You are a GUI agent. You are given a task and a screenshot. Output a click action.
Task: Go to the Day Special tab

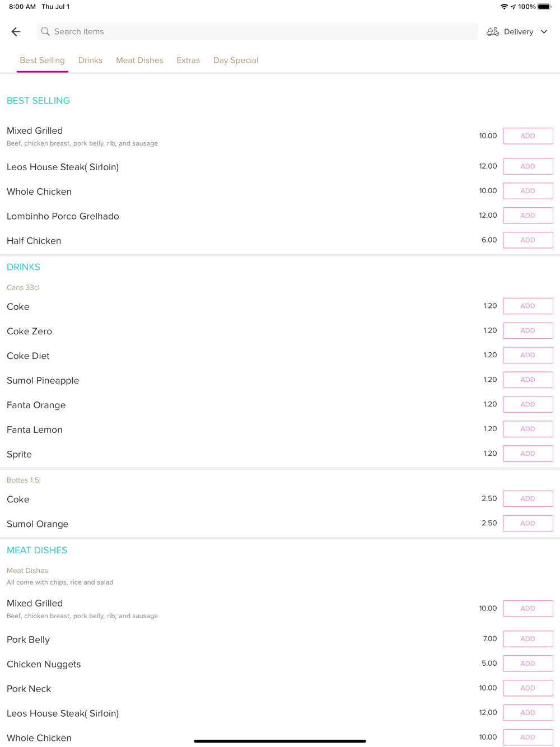236,60
